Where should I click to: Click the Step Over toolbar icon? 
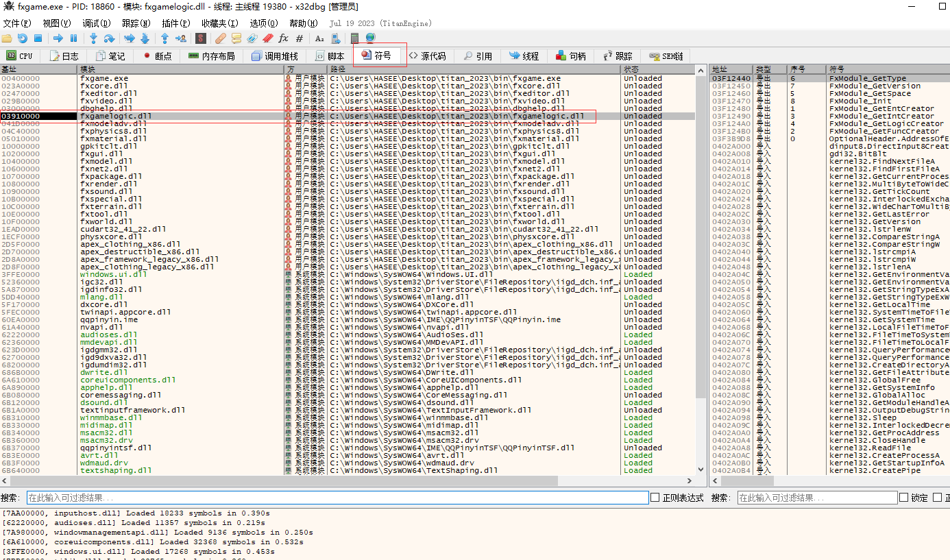109,38
